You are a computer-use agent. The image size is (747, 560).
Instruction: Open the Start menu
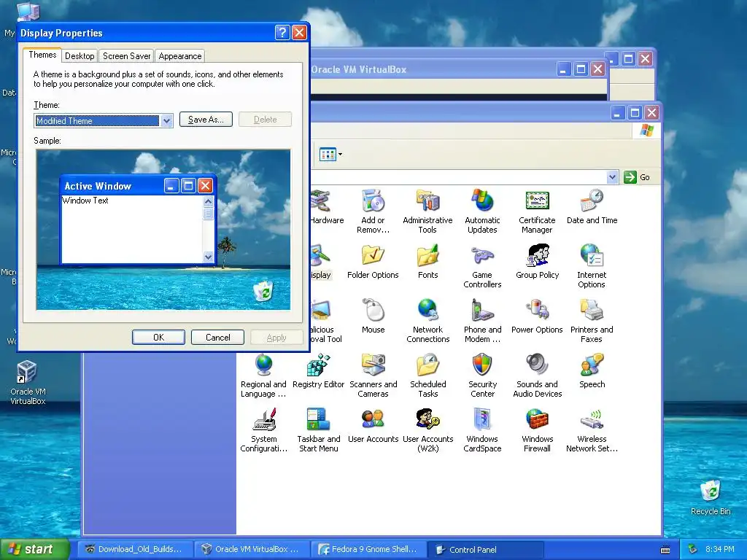click(34, 549)
